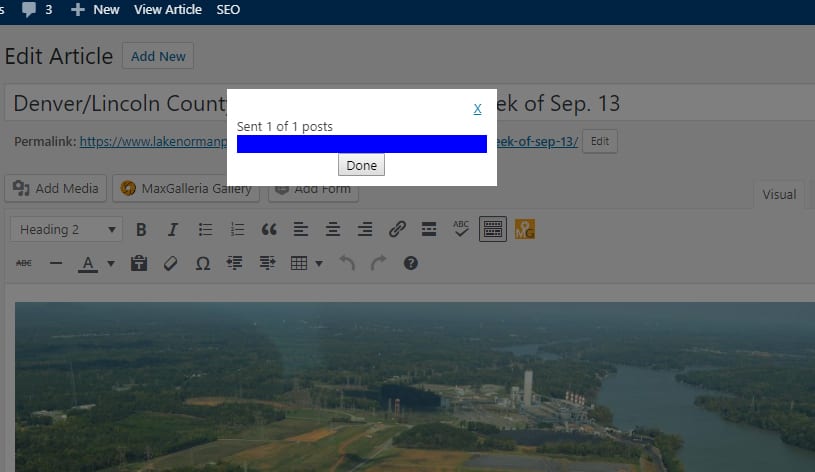
Task: Close the Sent posts dialog with X
Action: (x=477, y=109)
